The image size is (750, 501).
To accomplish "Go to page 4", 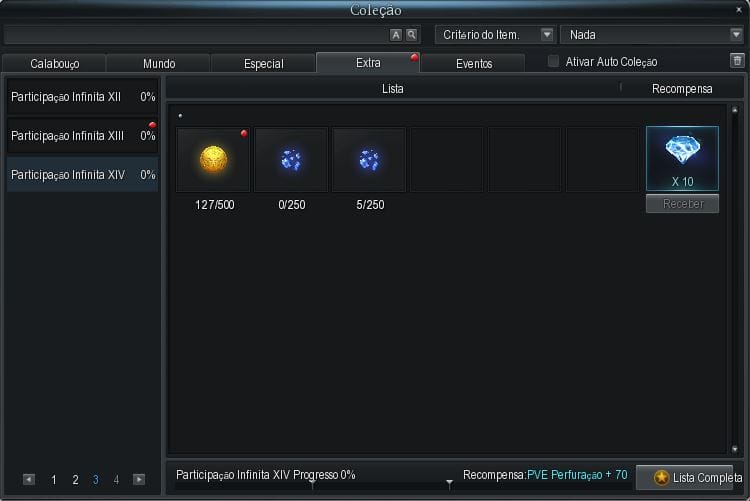I will click(x=116, y=479).
